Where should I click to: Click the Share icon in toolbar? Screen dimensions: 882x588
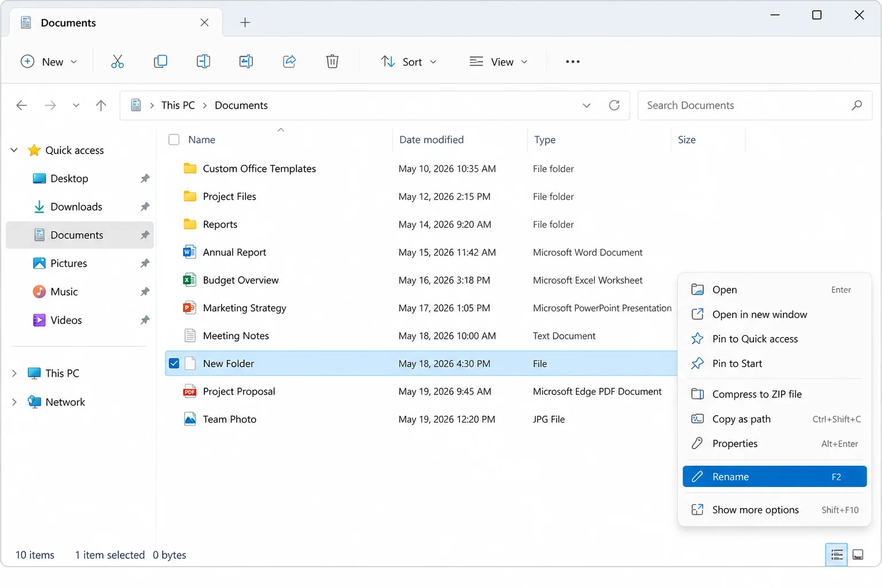(x=289, y=61)
